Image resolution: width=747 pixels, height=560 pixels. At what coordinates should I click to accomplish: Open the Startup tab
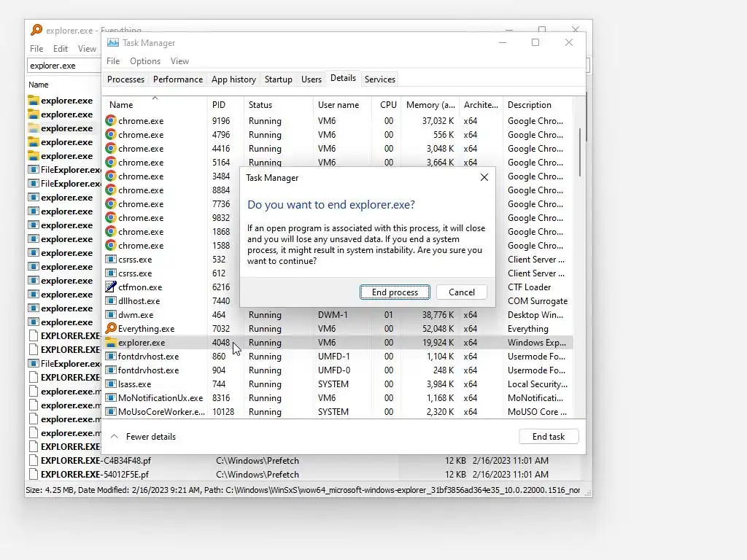click(278, 79)
